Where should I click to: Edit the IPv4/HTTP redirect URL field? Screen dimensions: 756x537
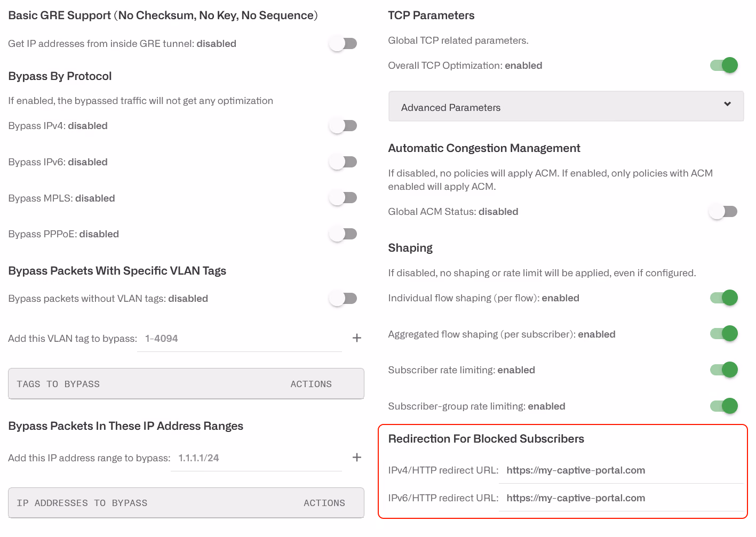coord(621,470)
